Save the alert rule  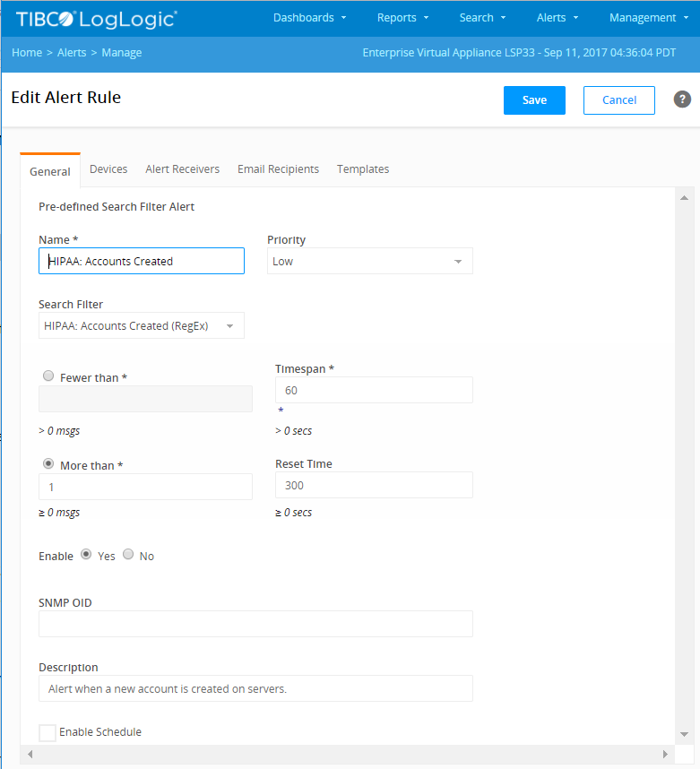coord(534,100)
